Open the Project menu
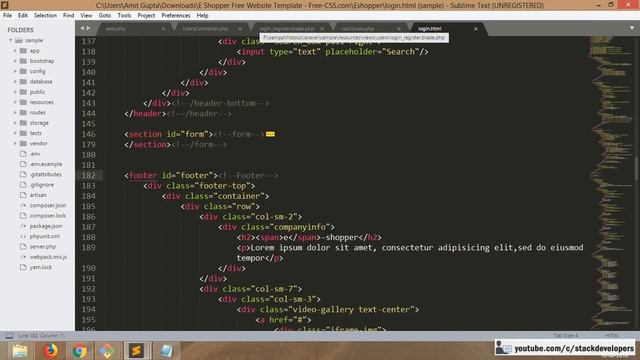The height and width of the screenshot is (360, 640). [x=146, y=16]
